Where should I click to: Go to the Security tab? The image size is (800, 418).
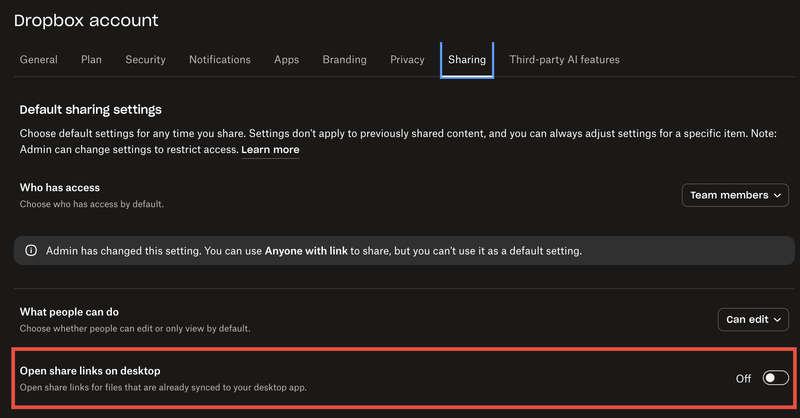145,60
